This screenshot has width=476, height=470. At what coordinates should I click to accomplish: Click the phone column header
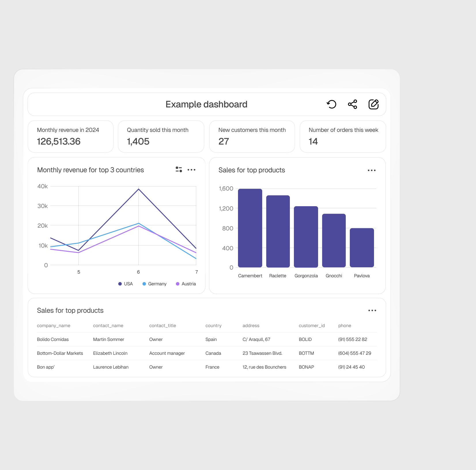(x=344, y=326)
